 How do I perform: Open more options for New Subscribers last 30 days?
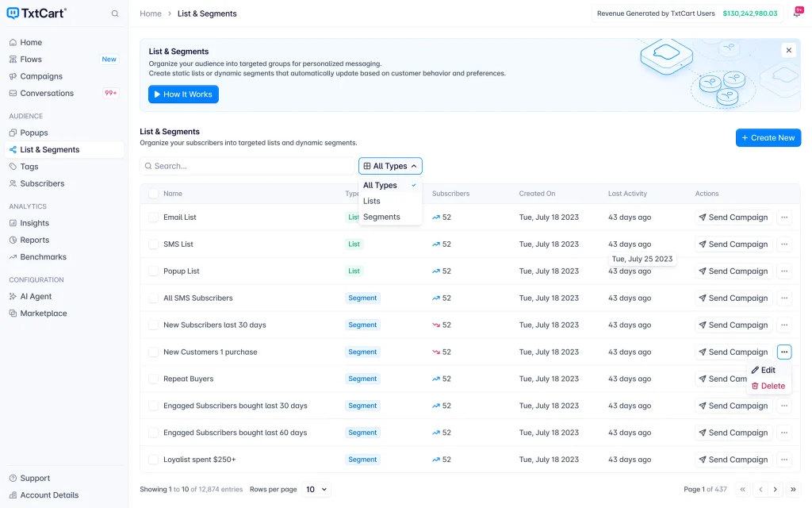pos(784,325)
